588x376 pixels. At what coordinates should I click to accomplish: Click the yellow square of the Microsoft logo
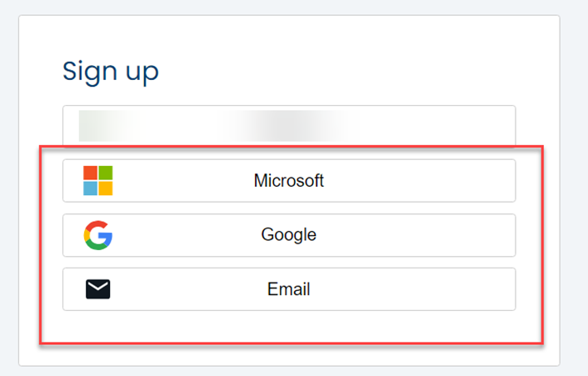click(x=105, y=188)
